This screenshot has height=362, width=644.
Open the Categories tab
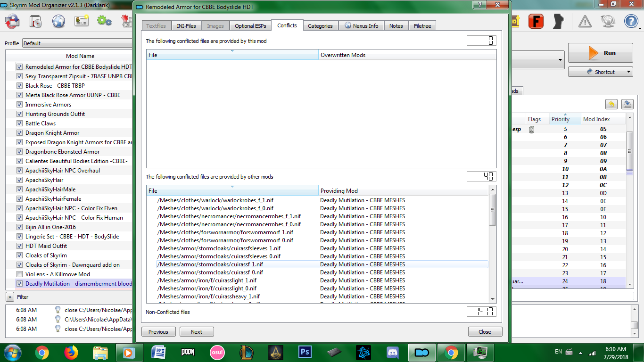pyautogui.click(x=321, y=26)
